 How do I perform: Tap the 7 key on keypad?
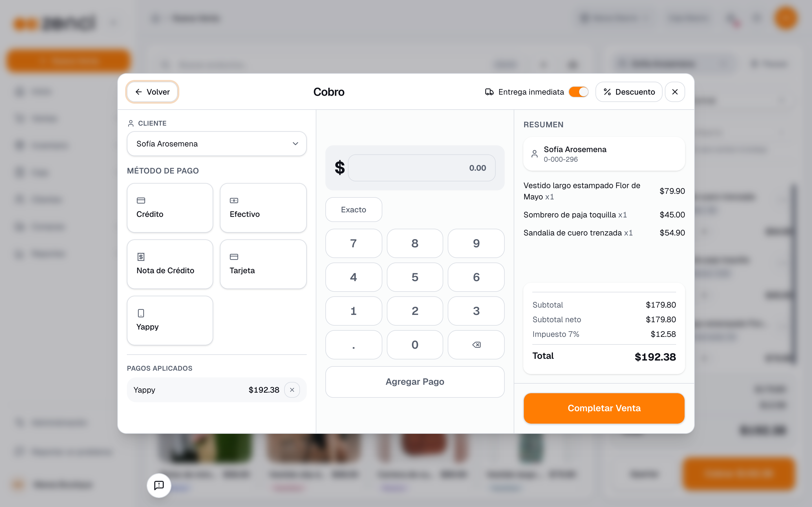tap(353, 243)
